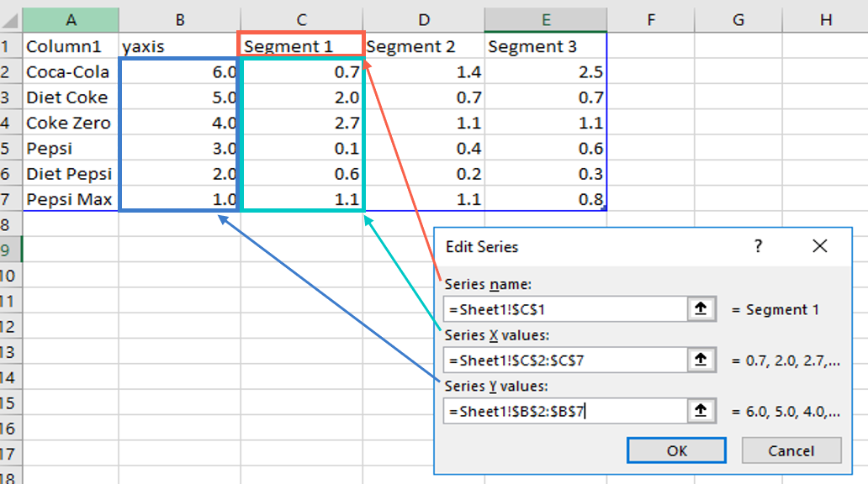Collapse dialog next to Series name field
The image size is (868, 484).
click(701, 309)
